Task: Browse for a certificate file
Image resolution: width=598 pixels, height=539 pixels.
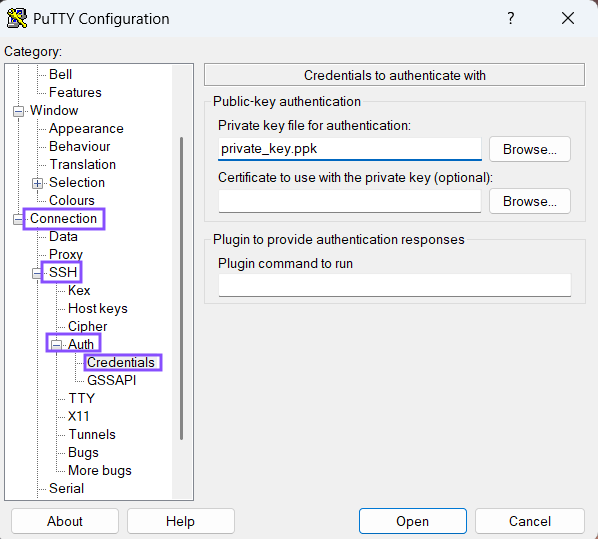Action: tap(530, 201)
